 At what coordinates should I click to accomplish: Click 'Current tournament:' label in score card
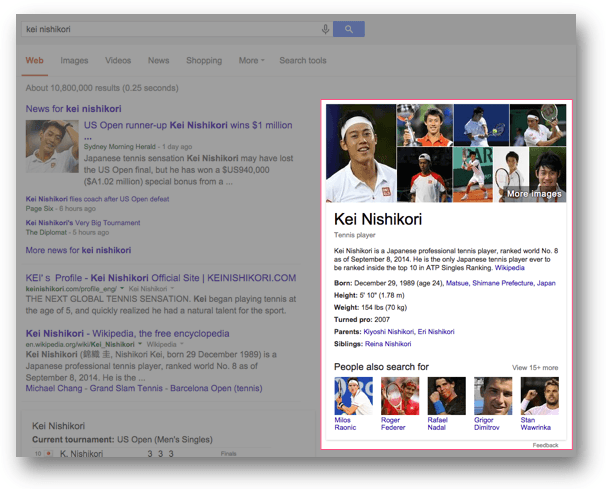[73, 440]
